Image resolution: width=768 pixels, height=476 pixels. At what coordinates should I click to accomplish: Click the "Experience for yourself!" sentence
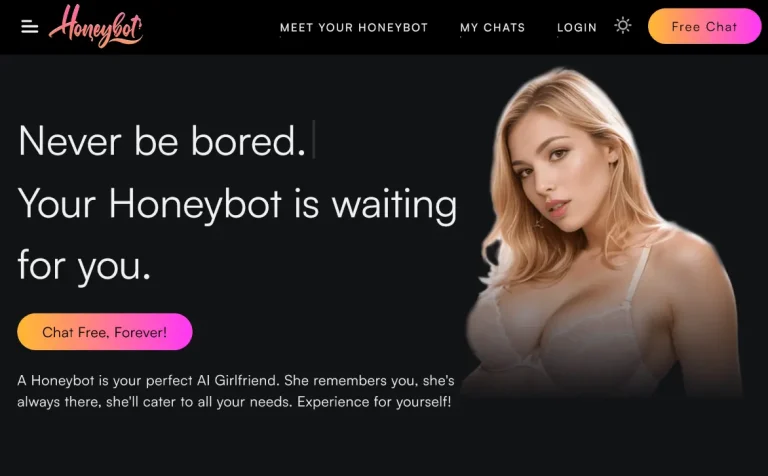tap(374, 402)
